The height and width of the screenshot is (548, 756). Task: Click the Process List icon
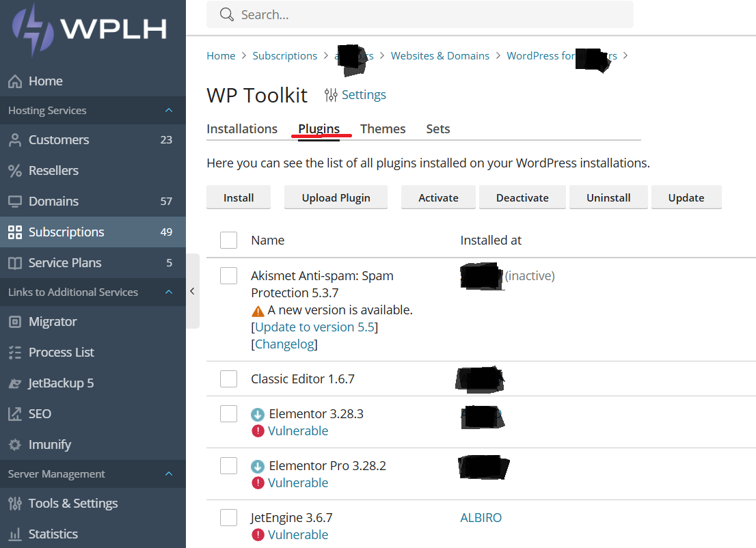15,353
